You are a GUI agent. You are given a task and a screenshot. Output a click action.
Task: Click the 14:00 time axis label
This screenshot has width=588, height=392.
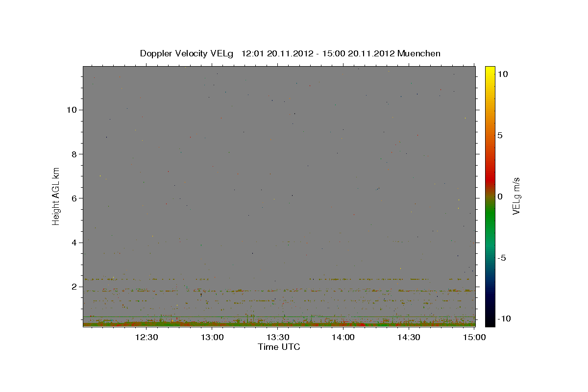(343, 337)
